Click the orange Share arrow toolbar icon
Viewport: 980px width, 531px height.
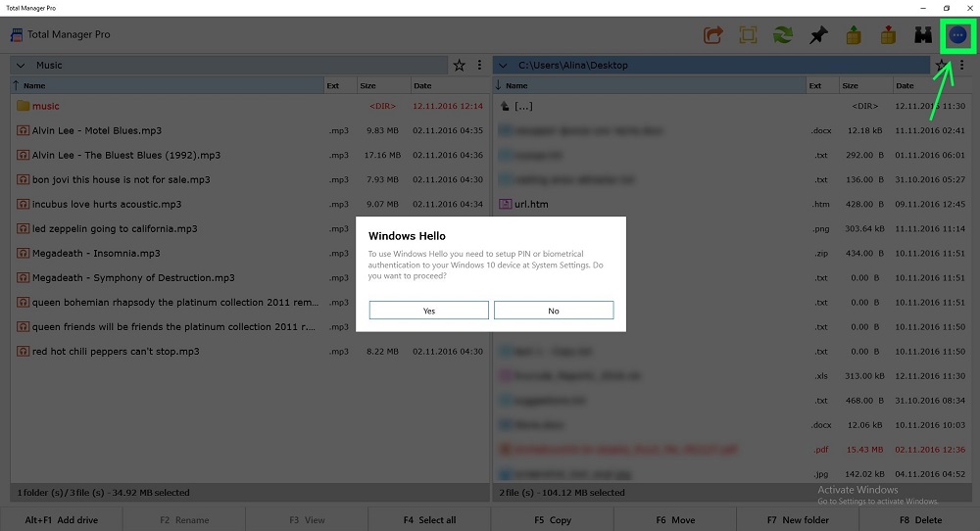coord(712,35)
